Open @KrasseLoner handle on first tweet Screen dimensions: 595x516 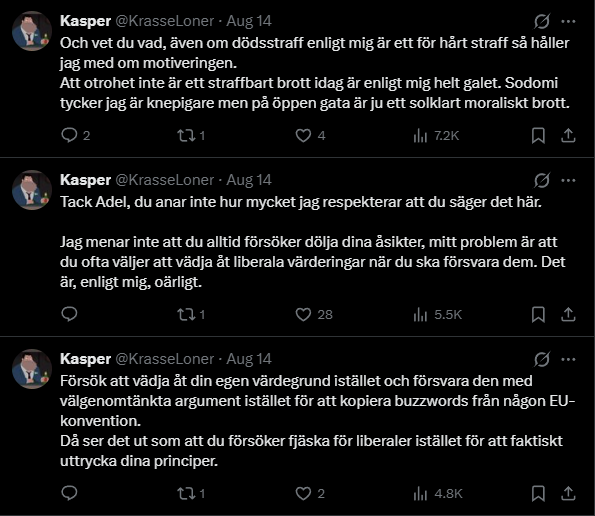coord(164,21)
